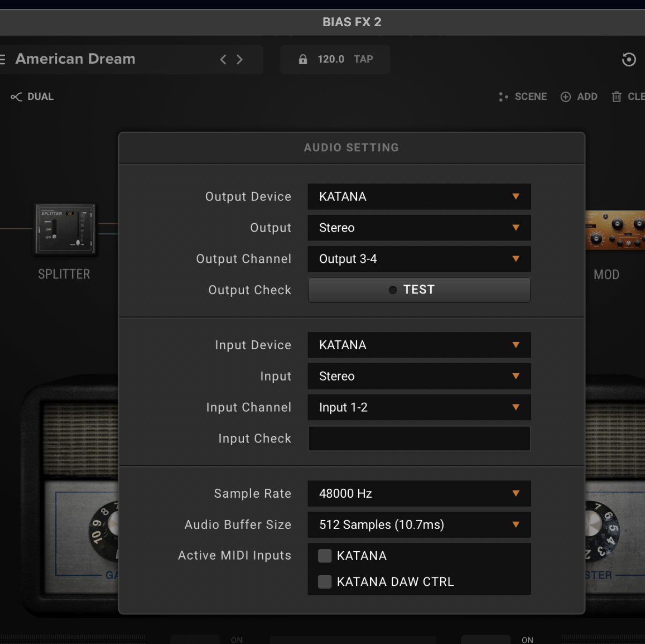Click the ADD plus-circle icon

point(566,97)
